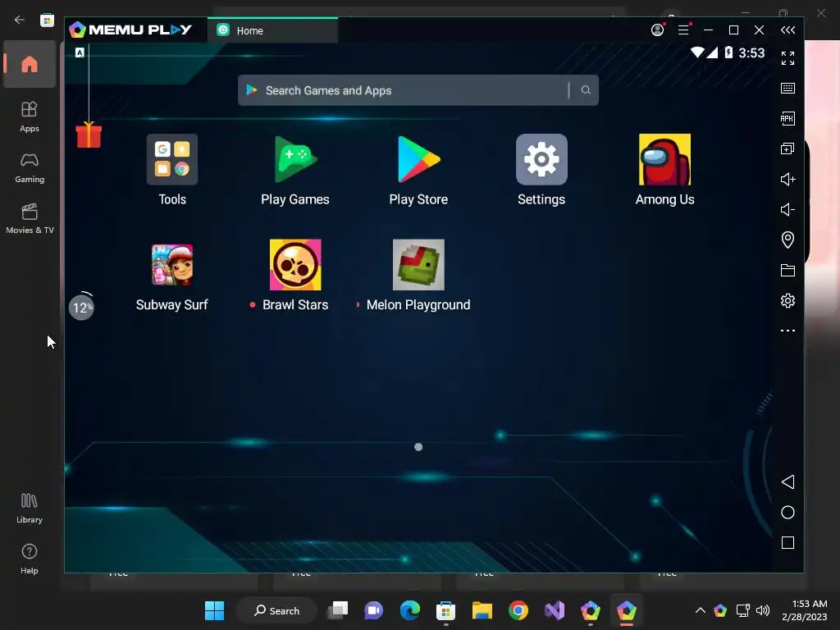Open MEmu account profile icon

658,30
